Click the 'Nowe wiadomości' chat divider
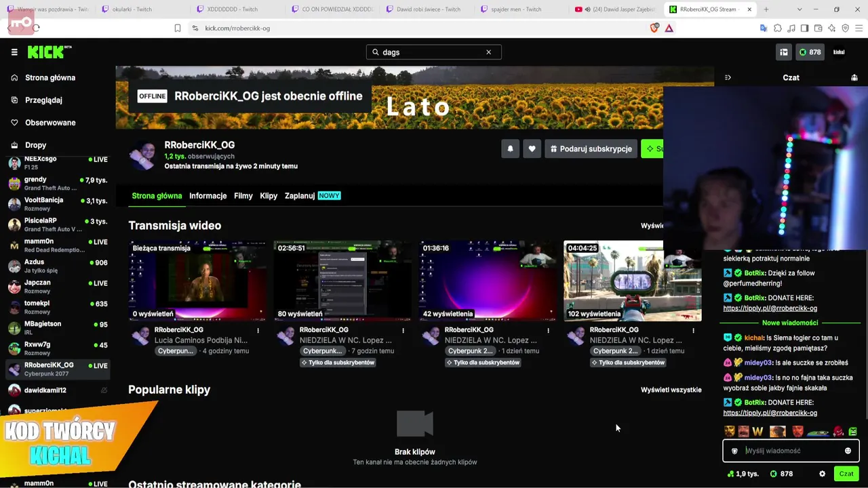 tap(790, 323)
